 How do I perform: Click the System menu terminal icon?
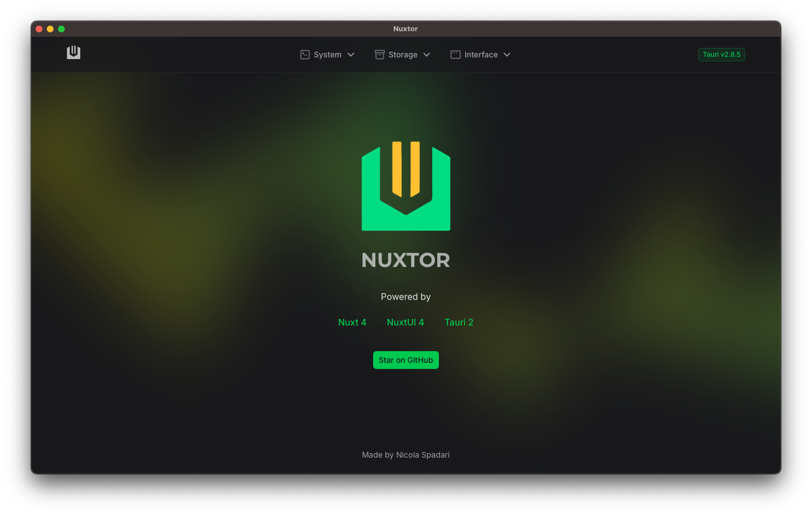[305, 55]
